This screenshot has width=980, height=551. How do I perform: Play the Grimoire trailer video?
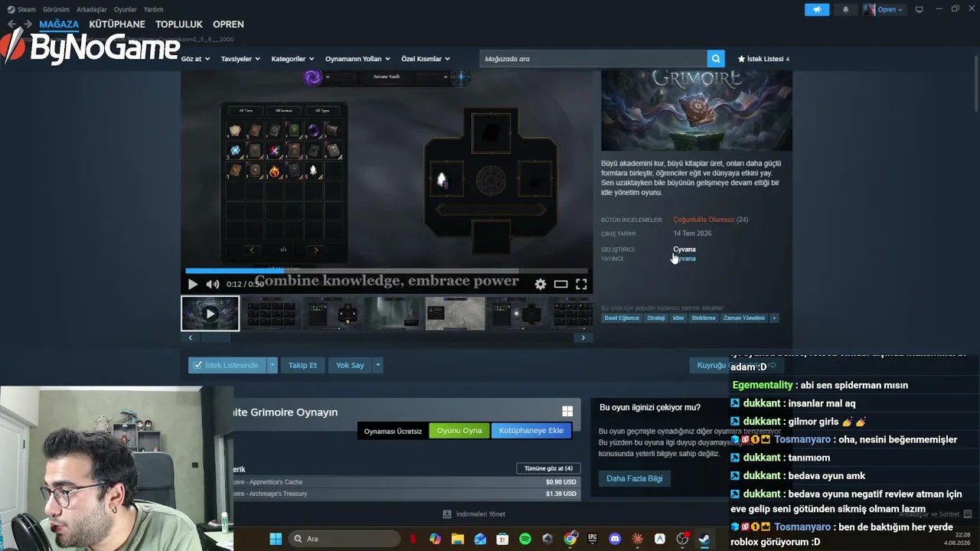(x=193, y=285)
